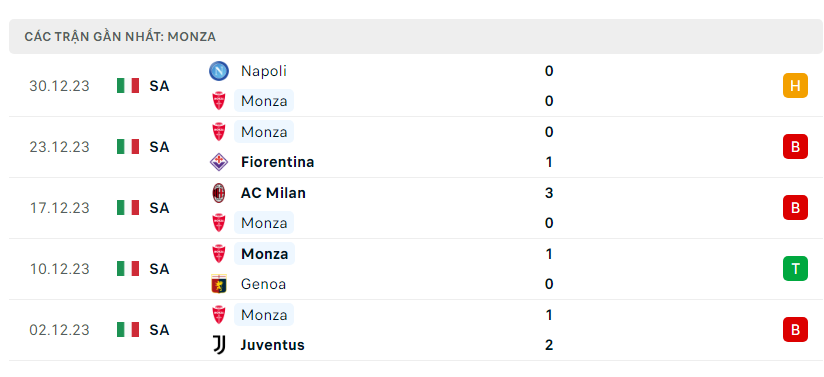The height and width of the screenshot is (377, 824).
Task: Click the Genoa club crest icon
Action: [x=219, y=284]
